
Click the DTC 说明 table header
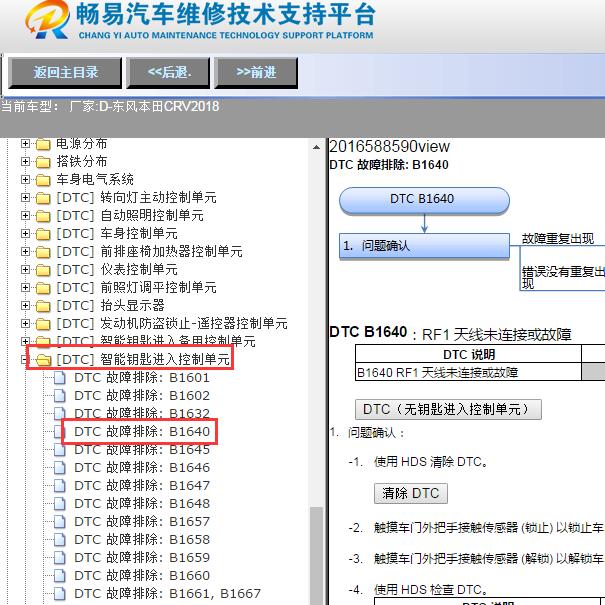pyautogui.click(x=468, y=354)
